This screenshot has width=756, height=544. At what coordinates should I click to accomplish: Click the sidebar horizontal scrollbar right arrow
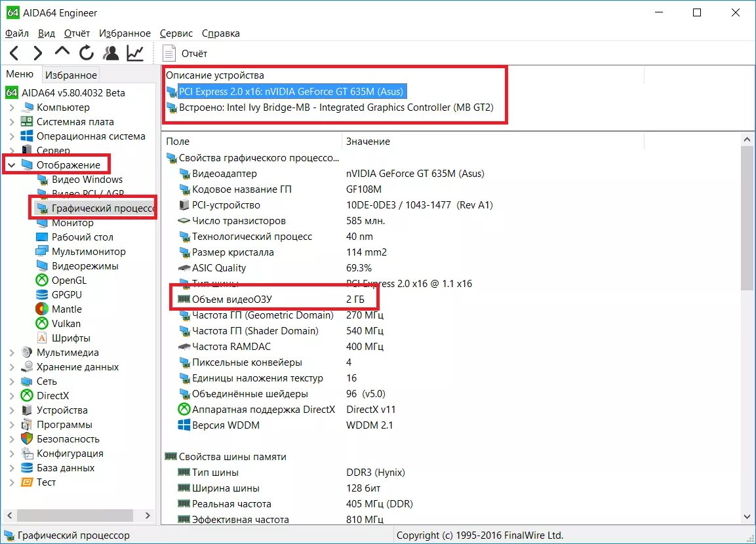point(148,516)
